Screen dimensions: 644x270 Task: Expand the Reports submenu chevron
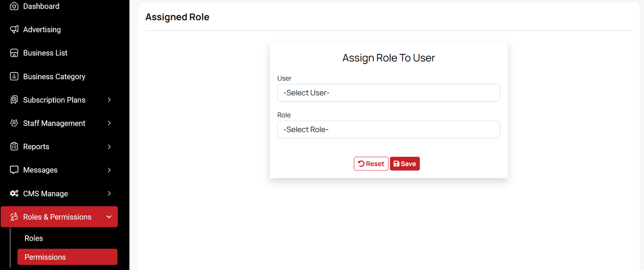point(109,146)
